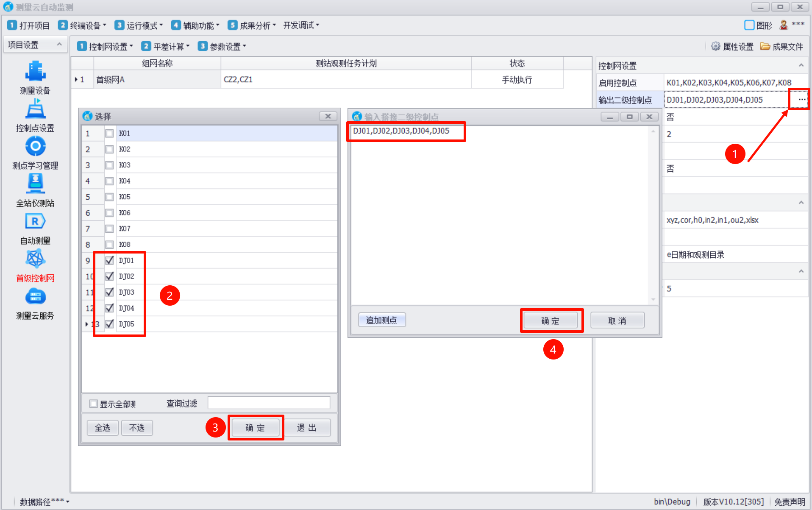Enable the 显示全部 checkbox

(x=94, y=404)
